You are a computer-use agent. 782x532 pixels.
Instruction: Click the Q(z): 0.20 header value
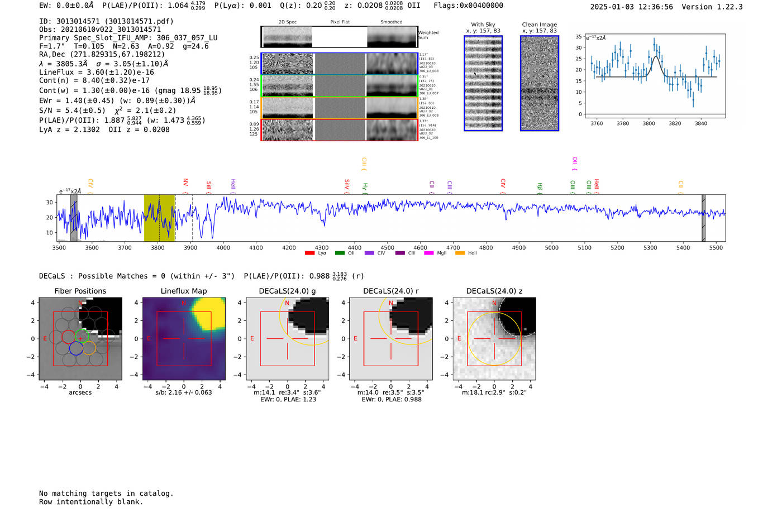(x=308, y=6)
